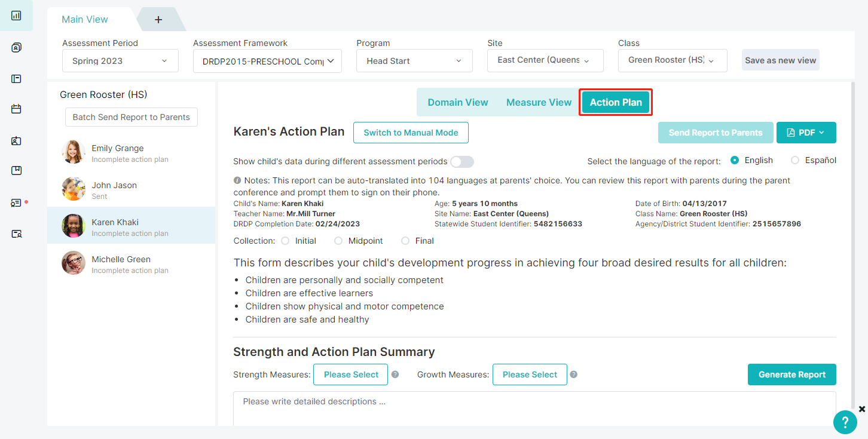This screenshot has height=439, width=868.
Task: Select the Midpoint collection option
Action: pyautogui.click(x=338, y=241)
